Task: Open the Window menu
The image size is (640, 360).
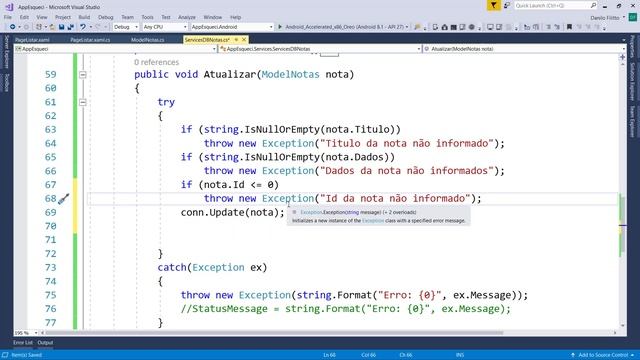Action: [x=212, y=17]
